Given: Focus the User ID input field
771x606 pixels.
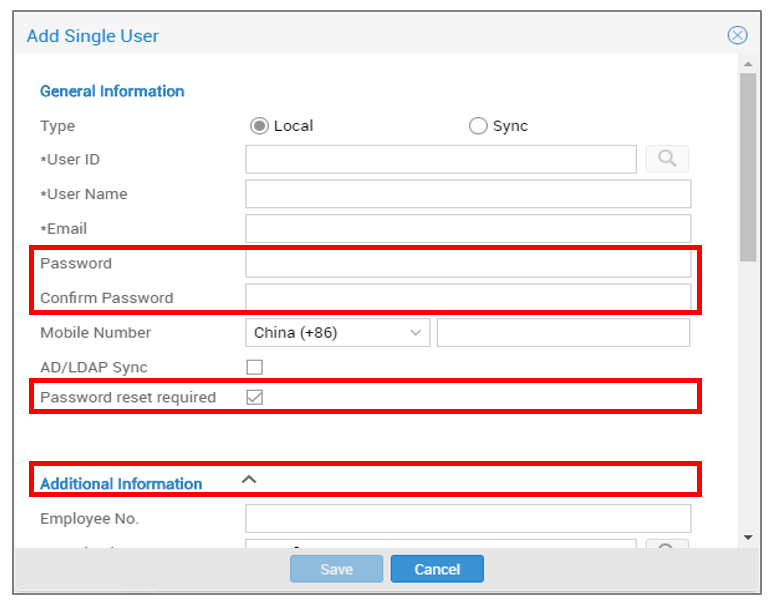Looking at the screenshot, I should (441, 159).
